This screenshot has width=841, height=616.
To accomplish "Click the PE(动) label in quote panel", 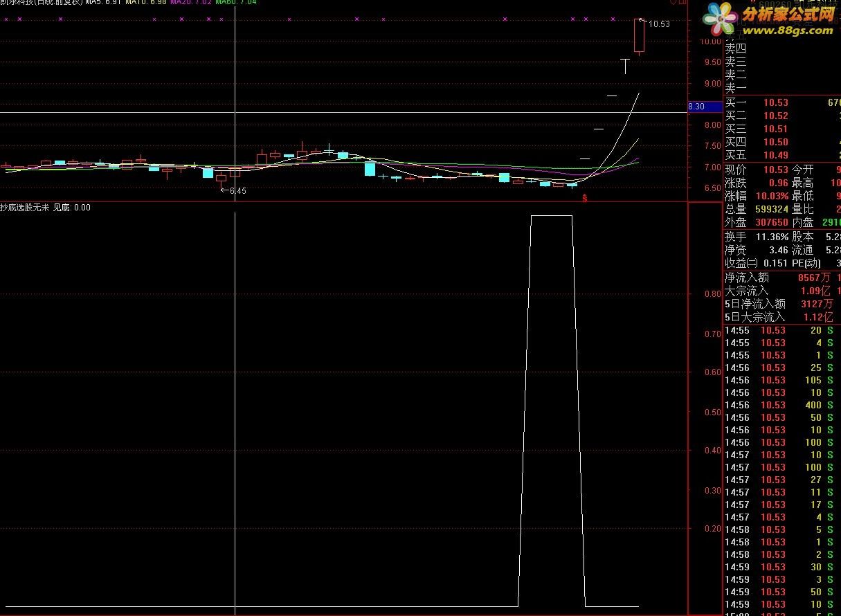I will [806, 263].
